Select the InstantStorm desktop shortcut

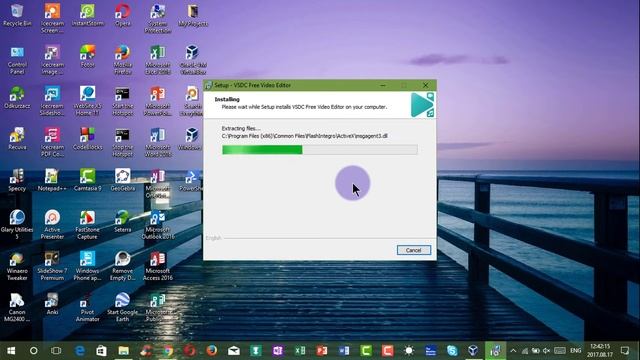(x=87, y=16)
